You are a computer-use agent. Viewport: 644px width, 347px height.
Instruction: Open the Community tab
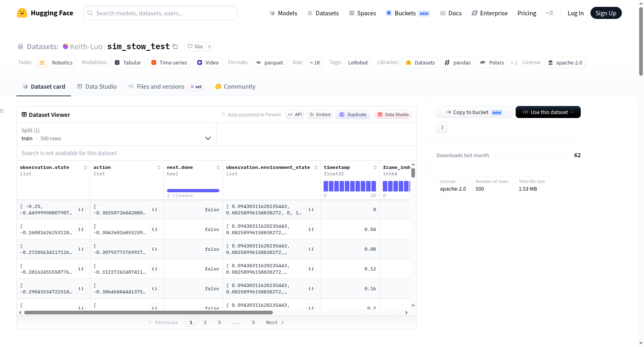click(235, 87)
